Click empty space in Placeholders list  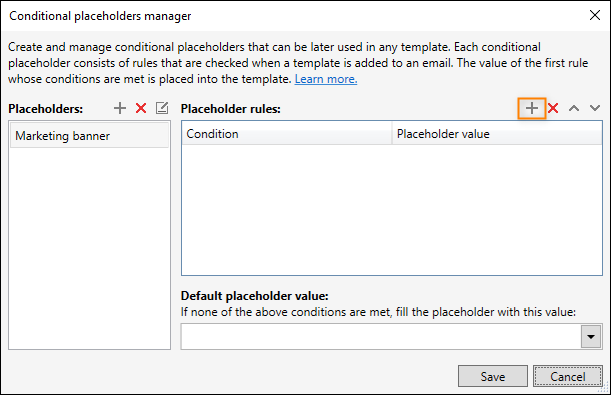pos(89,248)
